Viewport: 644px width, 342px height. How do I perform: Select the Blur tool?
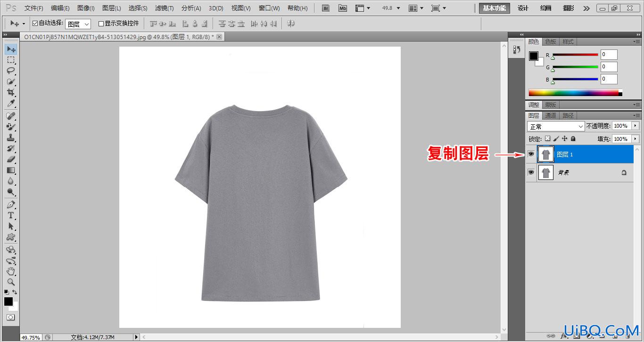pyautogui.click(x=11, y=181)
